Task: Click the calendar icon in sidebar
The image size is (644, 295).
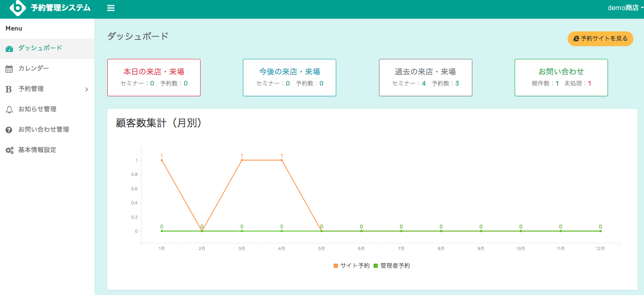Action: pos(9,69)
